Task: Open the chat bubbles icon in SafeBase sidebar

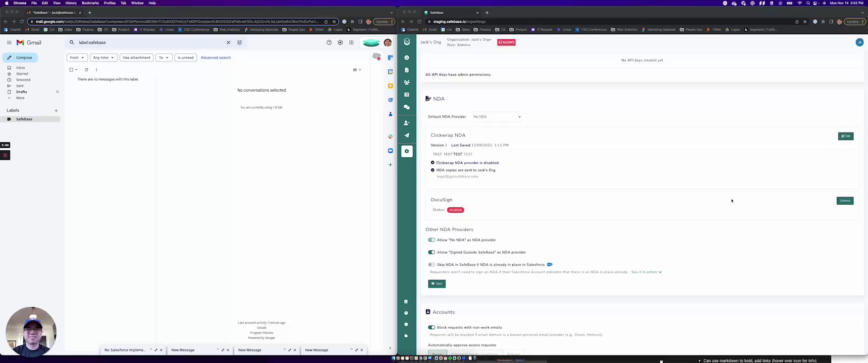Action: (407, 107)
